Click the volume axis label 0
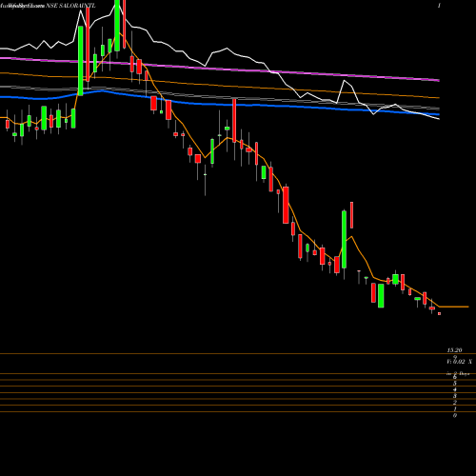This screenshot has width=476, height=476. coord(455,415)
